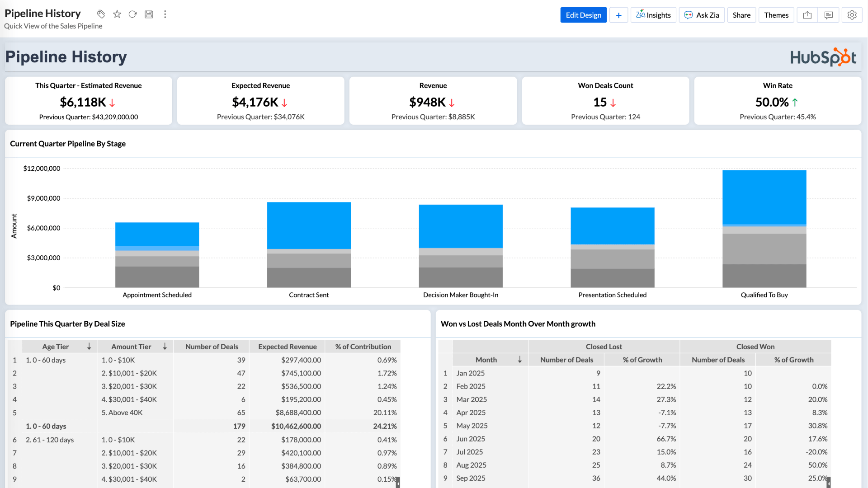868x488 pixels.
Task: Select 1. 0 - 60 days subtotal row label
Action: point(46,426)
